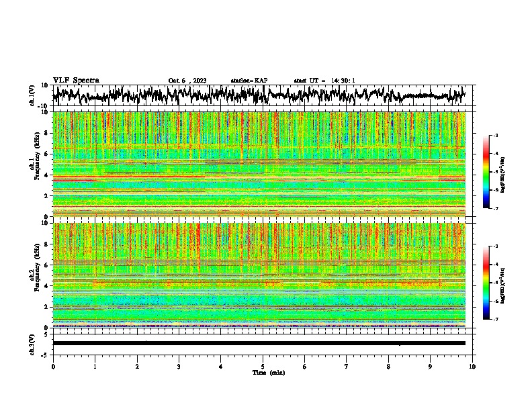Screen dimensions: 532x411
Task: Click the ch.1 color scale log(PSD) unit label
Action: tap(504, 175)
